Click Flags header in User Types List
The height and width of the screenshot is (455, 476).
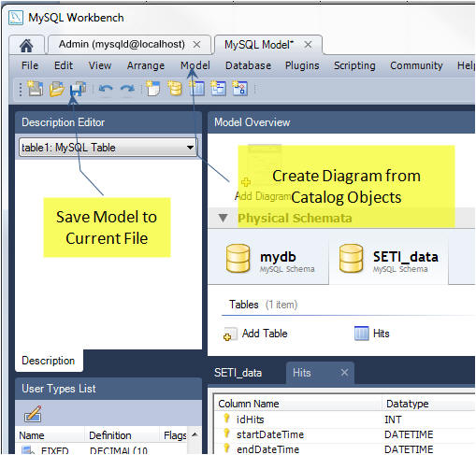[175, 435]
